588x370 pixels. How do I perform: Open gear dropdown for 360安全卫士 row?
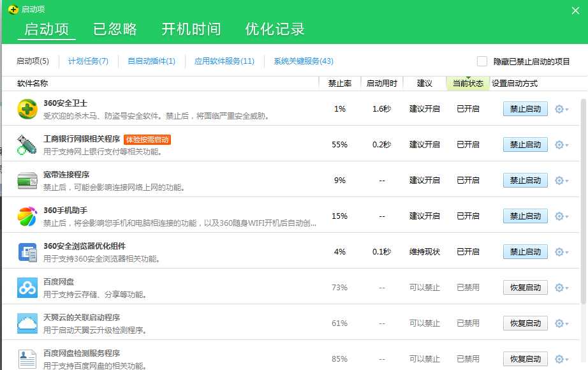561,109
